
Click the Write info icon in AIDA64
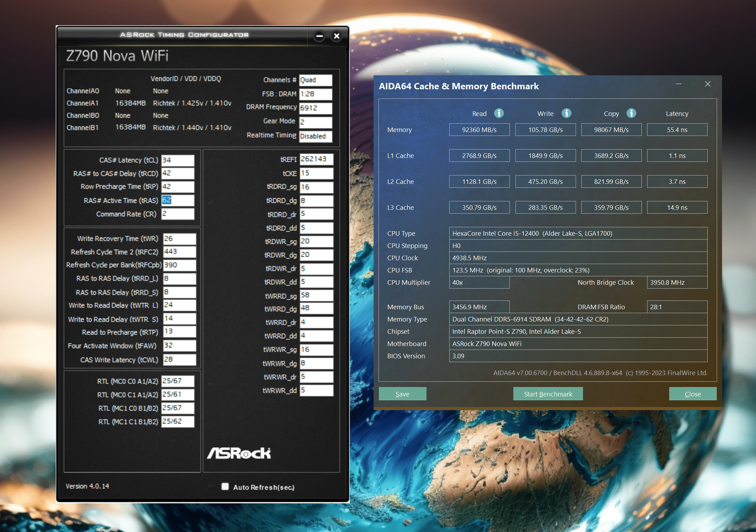pyautogui.click(x=566, y=113)
